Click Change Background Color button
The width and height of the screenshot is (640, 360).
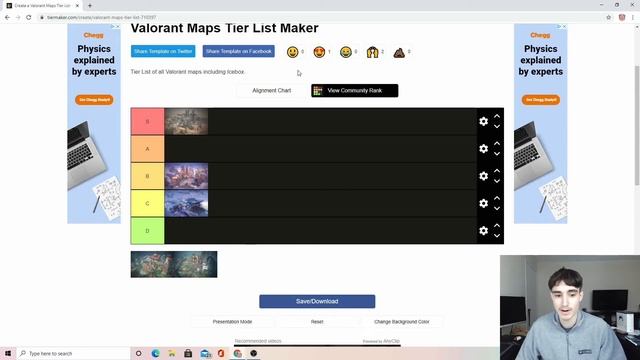coord(402,322)
